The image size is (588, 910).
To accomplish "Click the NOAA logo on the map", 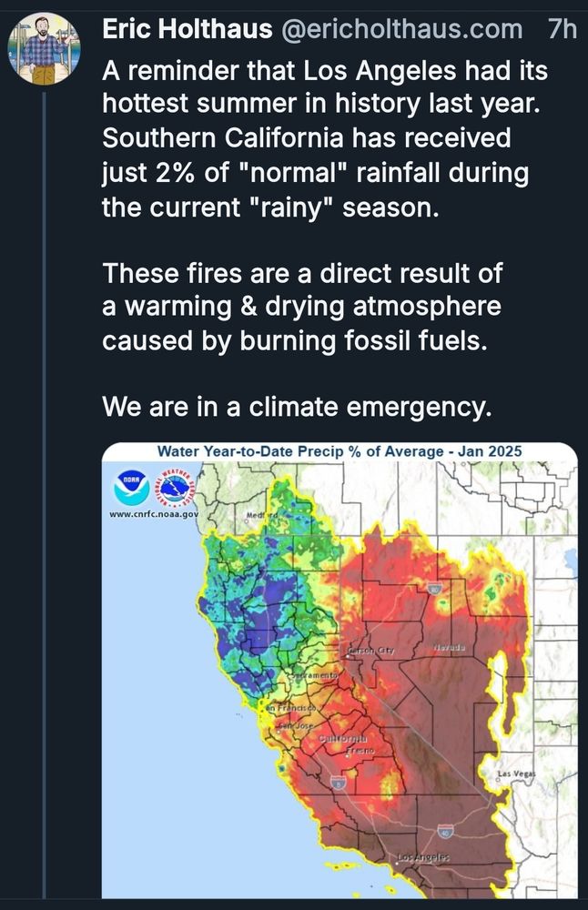I will [132, 488].
